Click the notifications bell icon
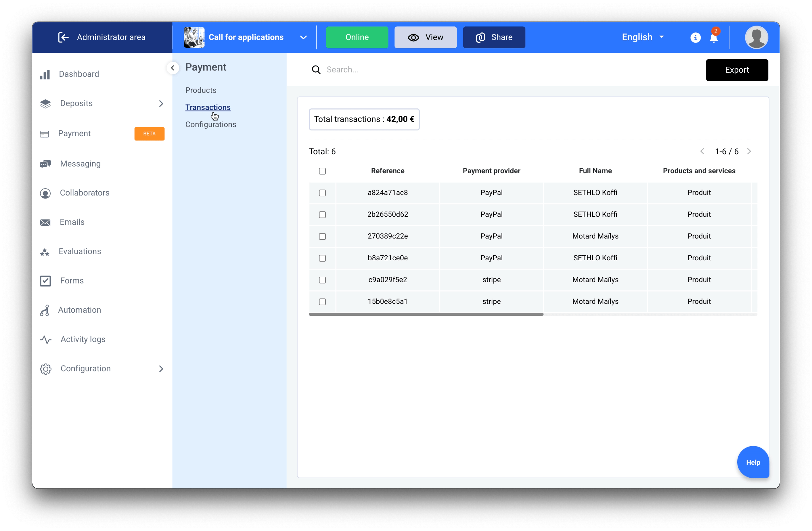 click(x=714, y=37)
